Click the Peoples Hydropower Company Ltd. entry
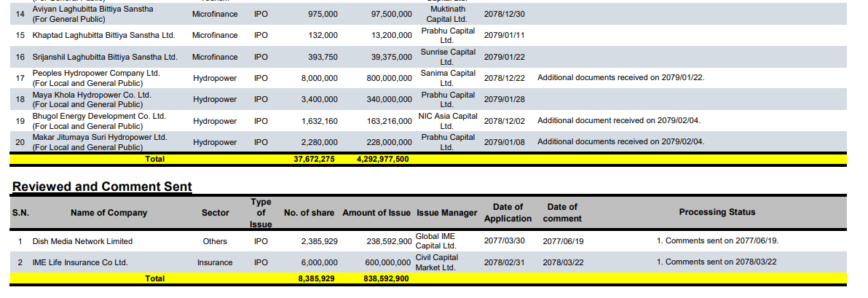This screenshot has width=868, height=298. 96,74
